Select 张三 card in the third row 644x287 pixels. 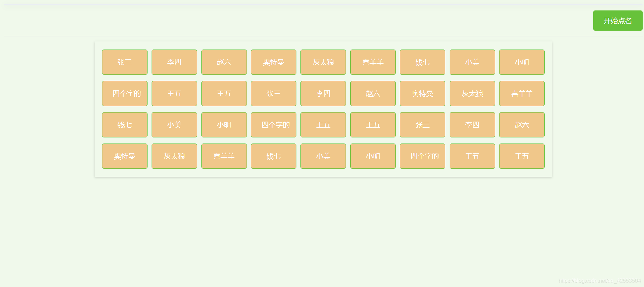coord(422,125)
